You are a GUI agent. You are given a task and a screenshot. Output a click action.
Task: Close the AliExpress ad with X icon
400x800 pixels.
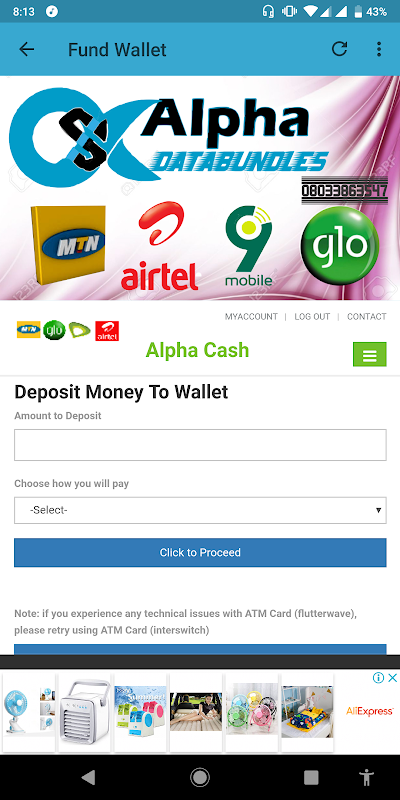pyautogui.click(x=392, y=678)
